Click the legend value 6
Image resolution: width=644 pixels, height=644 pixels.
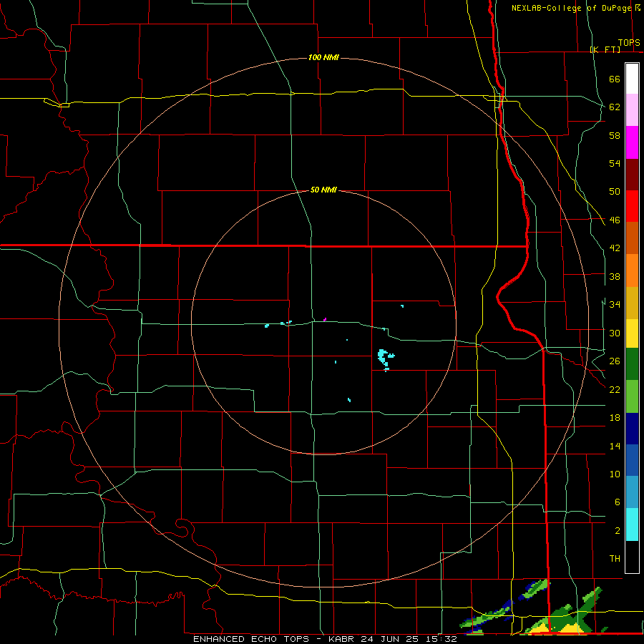[x=617, y=502]
